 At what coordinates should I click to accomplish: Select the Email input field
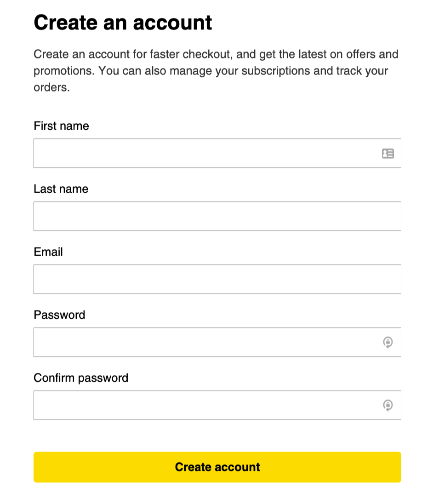[x=217, y=279]
